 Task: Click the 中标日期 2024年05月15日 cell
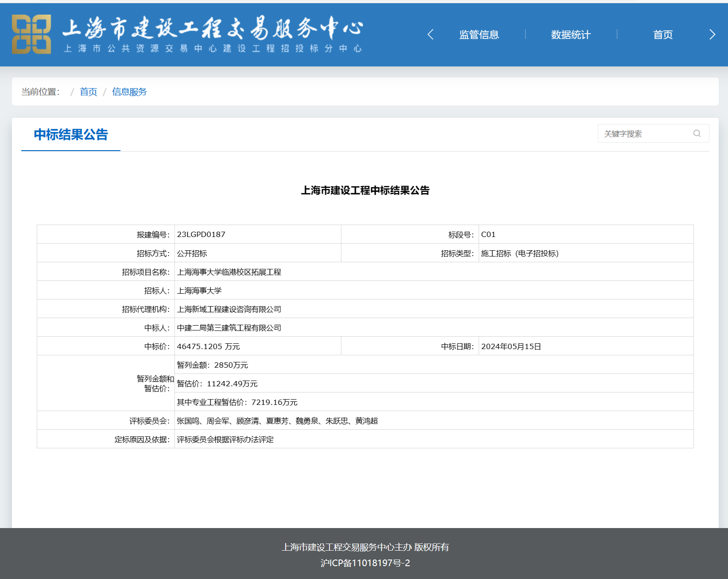(x=511, y=346)
